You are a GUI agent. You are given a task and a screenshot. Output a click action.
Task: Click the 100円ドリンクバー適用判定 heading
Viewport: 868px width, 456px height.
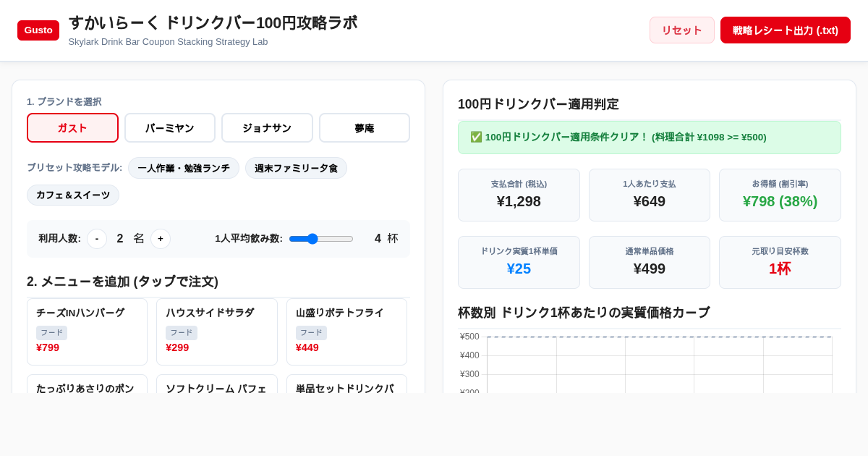(538, 104)
